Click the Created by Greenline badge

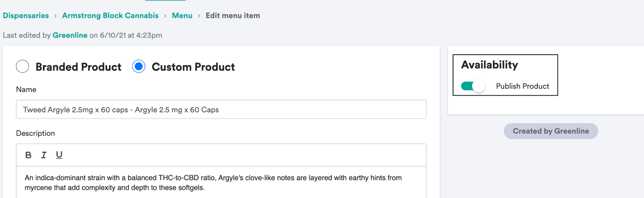click(551, 131)
